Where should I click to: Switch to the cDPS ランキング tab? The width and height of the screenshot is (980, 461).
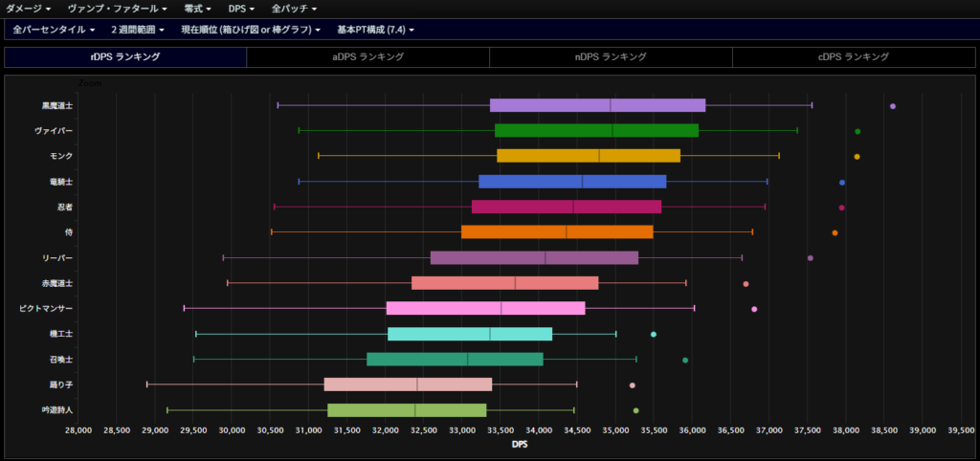click(854, 57)
